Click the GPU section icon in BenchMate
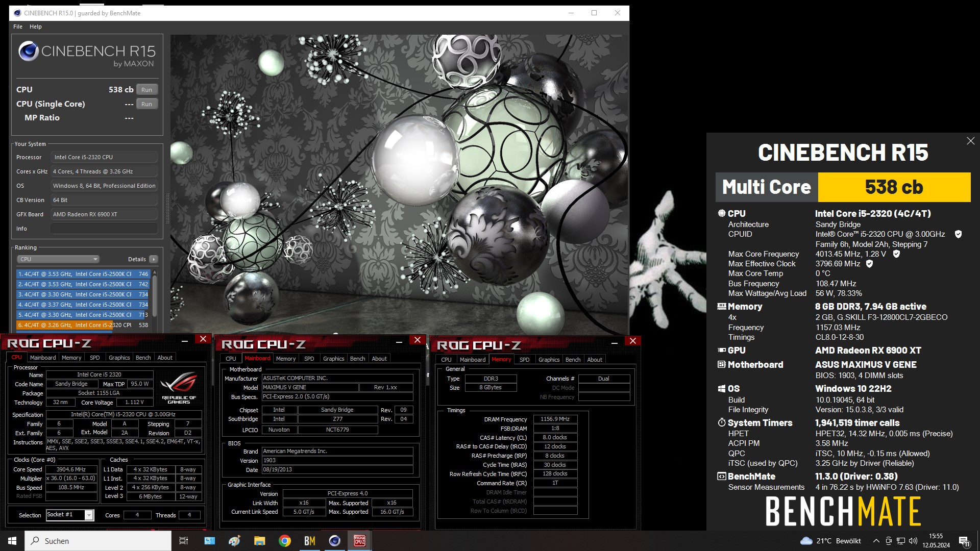 click(722, 350)
